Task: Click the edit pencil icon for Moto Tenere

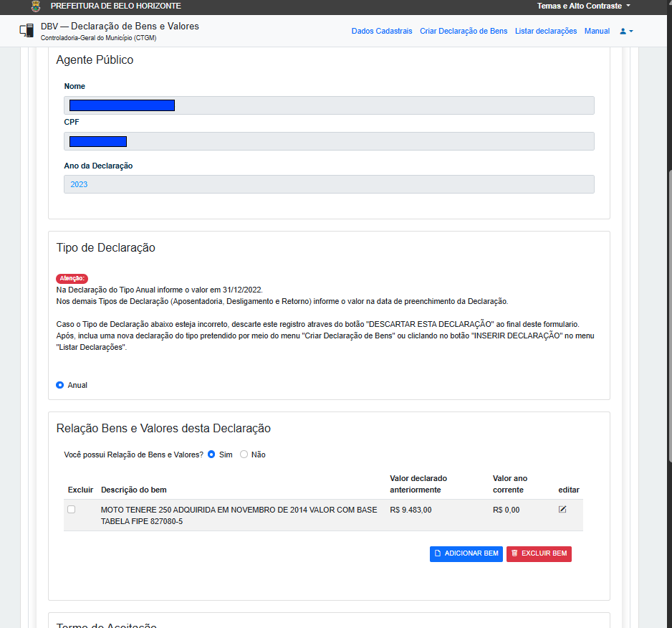Action: 562,509
